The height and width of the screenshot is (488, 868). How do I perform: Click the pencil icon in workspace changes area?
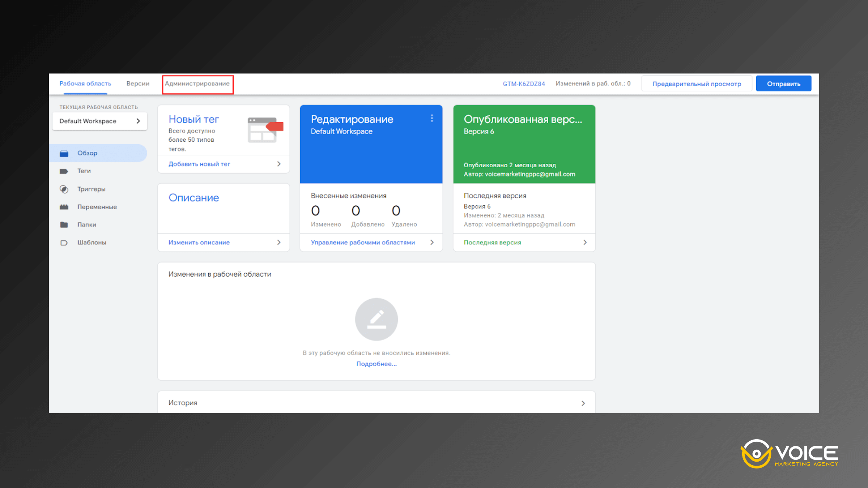pyautogui.click(x=376, y=319)
